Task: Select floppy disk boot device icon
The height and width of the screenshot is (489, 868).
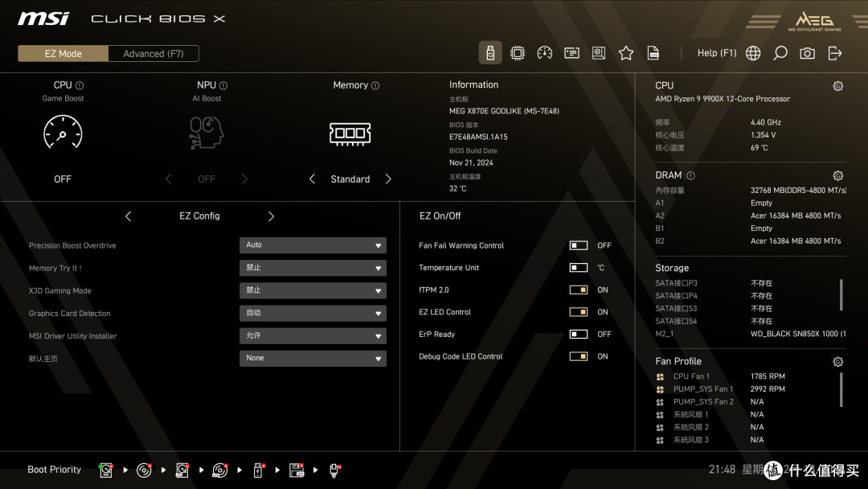Action: click(296, 471)
